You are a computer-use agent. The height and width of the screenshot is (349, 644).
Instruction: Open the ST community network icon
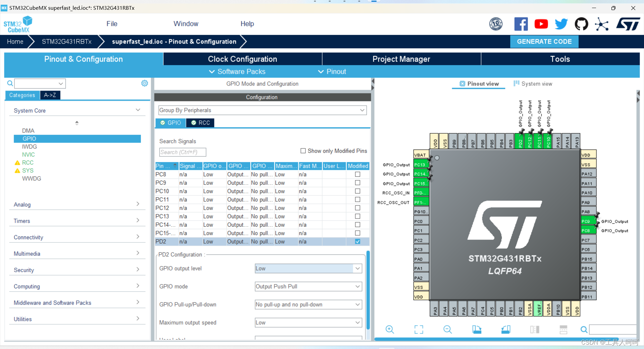point(601,24)
